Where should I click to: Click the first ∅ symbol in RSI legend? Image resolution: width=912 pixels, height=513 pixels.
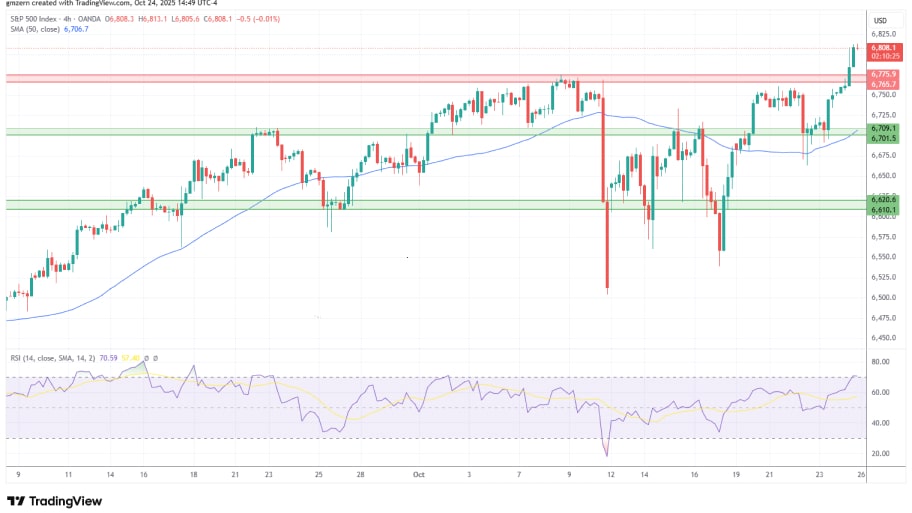point(147,357)
